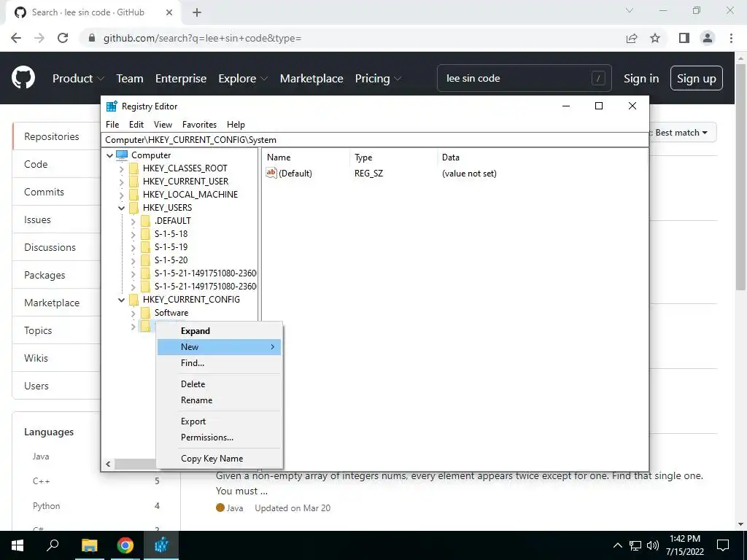Open Best match sort dropdown
Screen dimensions: 747x560
(681, 133)
